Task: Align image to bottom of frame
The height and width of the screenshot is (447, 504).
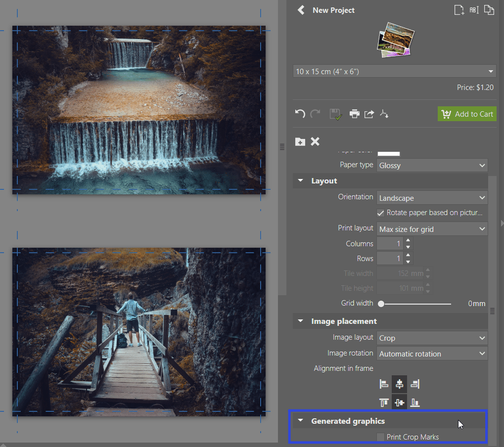Action: click(x=415, y=402)
